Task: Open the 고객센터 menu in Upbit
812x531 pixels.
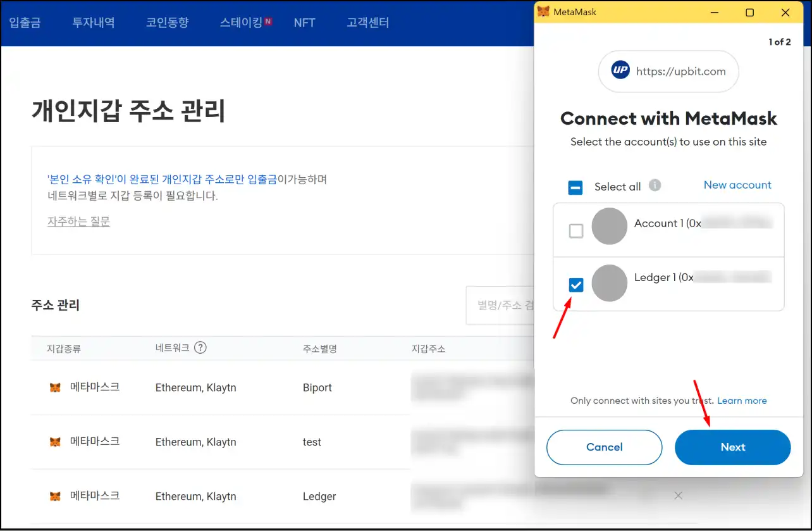Action: click(x=368, y=23)
